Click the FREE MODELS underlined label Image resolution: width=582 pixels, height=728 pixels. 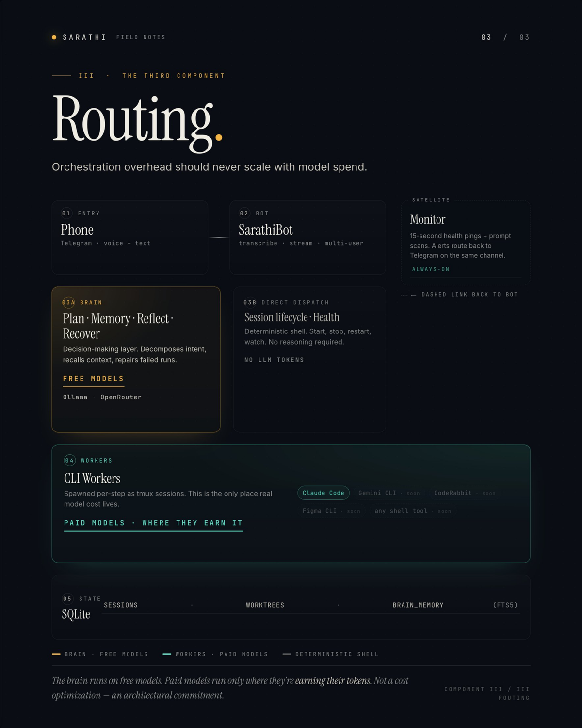tap(94, 379)
